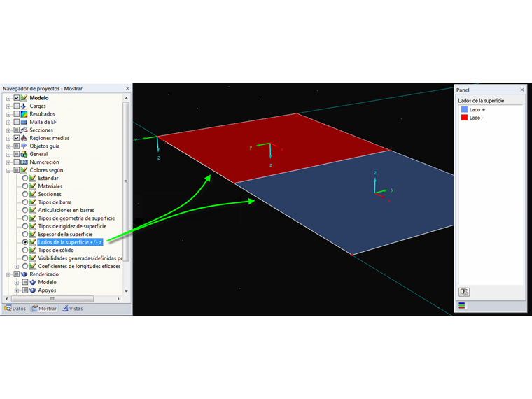The image size is (532, 399).
Task: Click the color scale tab icon in Panel
Action: [462, 305]
